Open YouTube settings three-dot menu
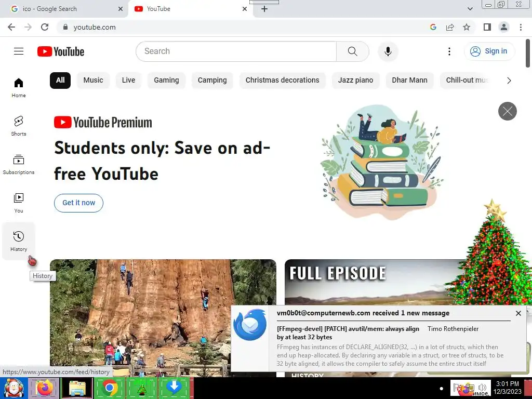The width and height of the screenshot is (532, 399). coord(449,51)
